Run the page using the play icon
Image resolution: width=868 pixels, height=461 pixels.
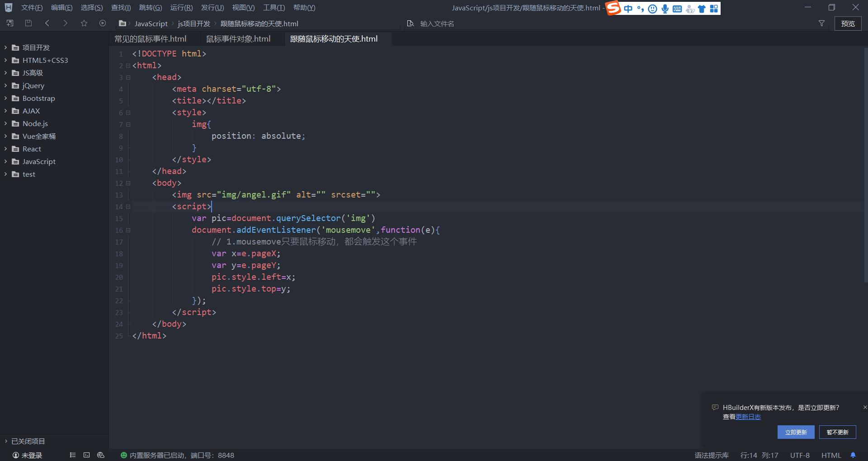[102, 23]
